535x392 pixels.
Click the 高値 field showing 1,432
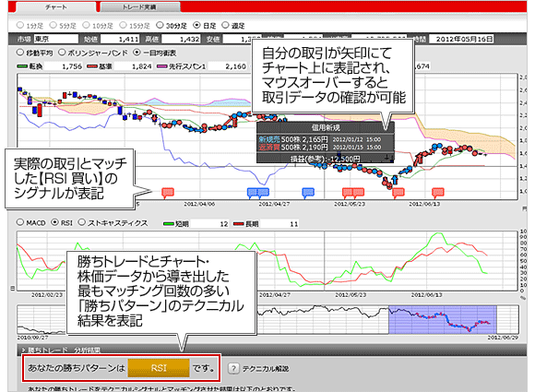point(181,40)
